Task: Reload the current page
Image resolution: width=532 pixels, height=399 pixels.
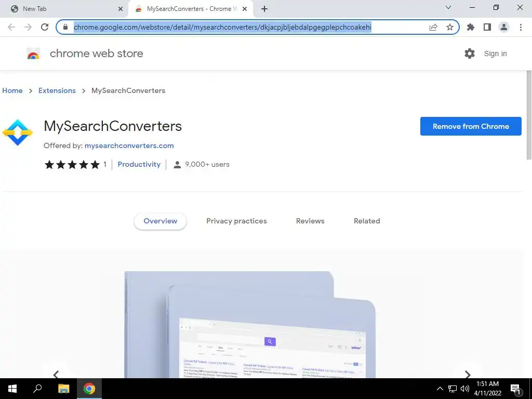Action: tap(45, 27)
